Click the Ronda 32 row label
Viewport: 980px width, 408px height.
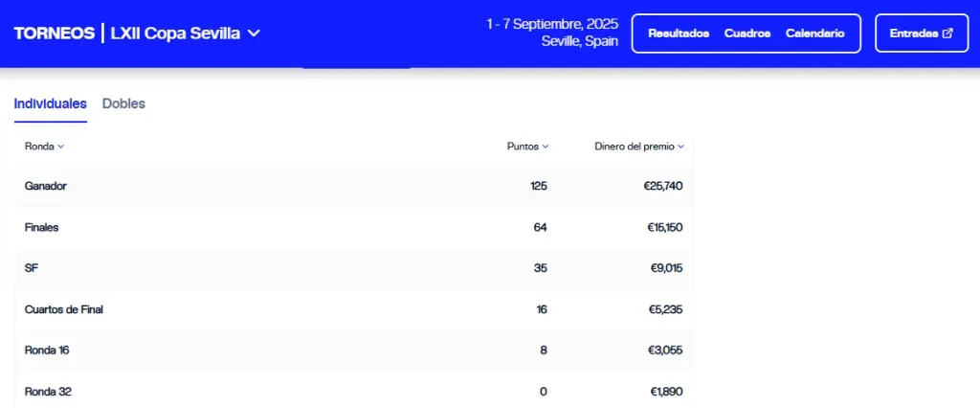(48, 392)
